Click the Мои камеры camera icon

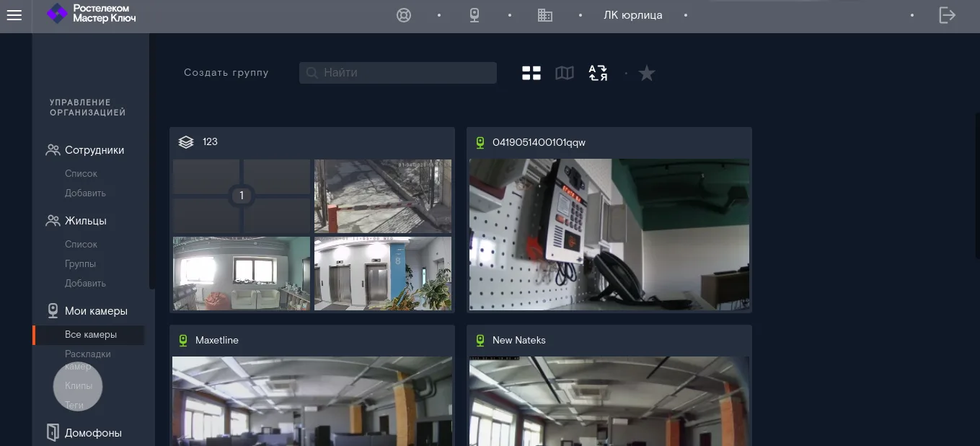tap(53, 311)
